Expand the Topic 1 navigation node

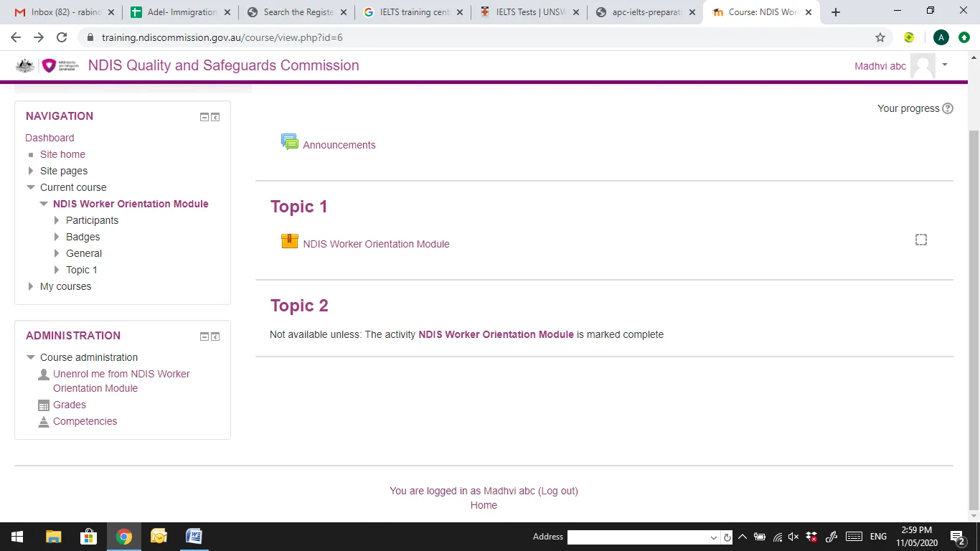(57, 270)
